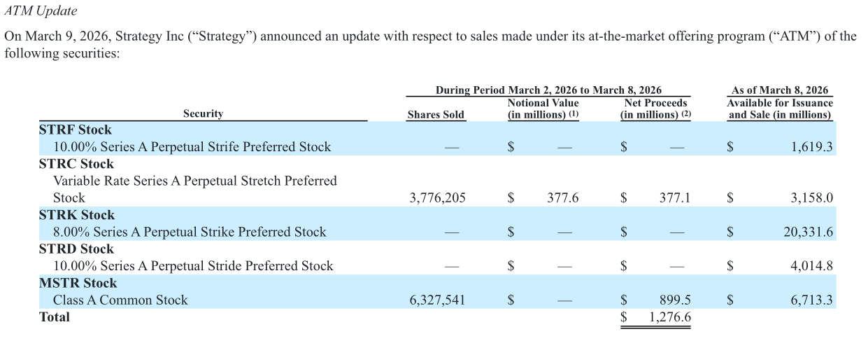Select the 4,014.8 value in STRD row
The image size is (868, 341).
[x=812, y=266]
